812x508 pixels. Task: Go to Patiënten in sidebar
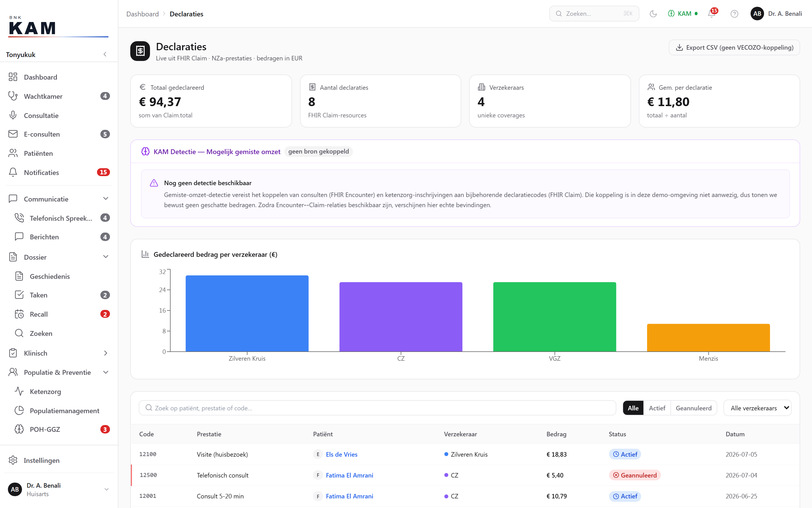(x=59, y=153)
